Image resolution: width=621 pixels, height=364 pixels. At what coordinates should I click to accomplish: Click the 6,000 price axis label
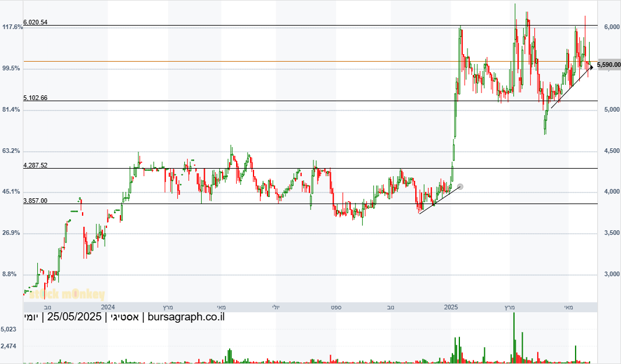coord(612,27)
